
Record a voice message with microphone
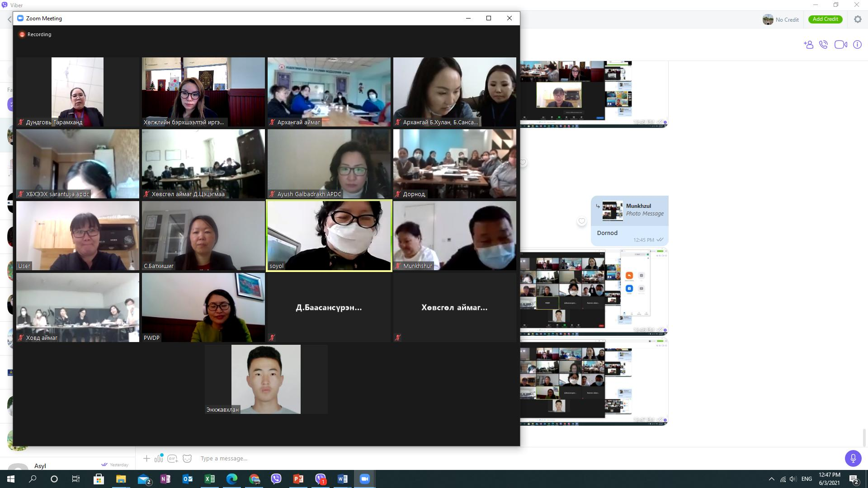coord(853,458)
